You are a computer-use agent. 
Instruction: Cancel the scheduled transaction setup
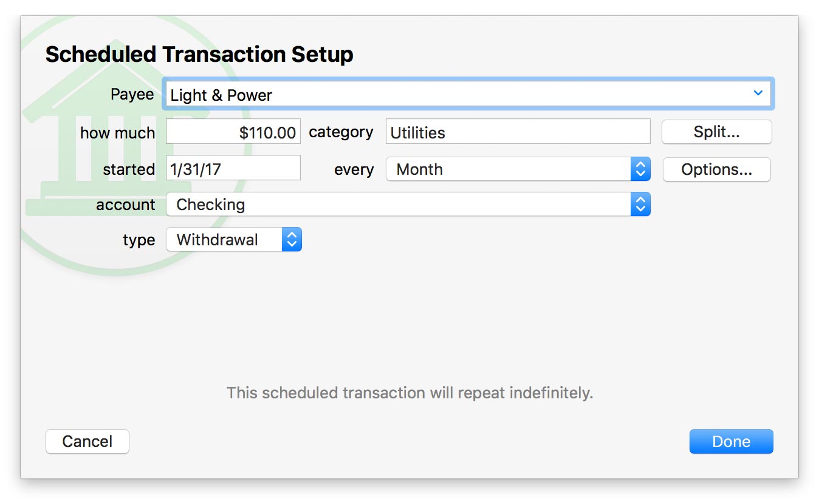87,441
